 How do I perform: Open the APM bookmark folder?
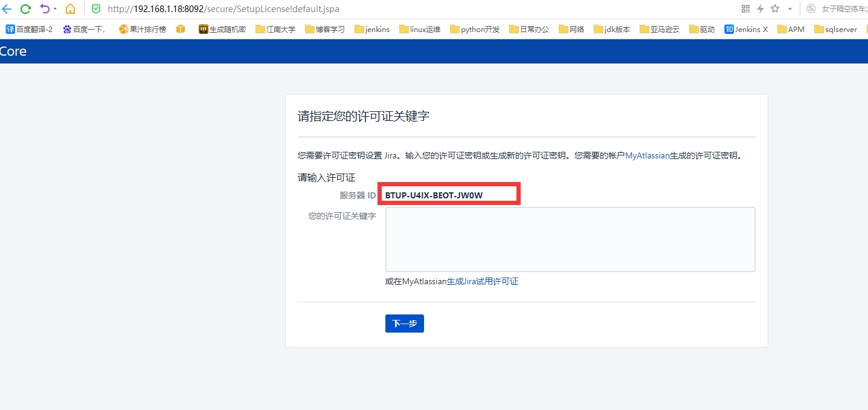(791, 29)
